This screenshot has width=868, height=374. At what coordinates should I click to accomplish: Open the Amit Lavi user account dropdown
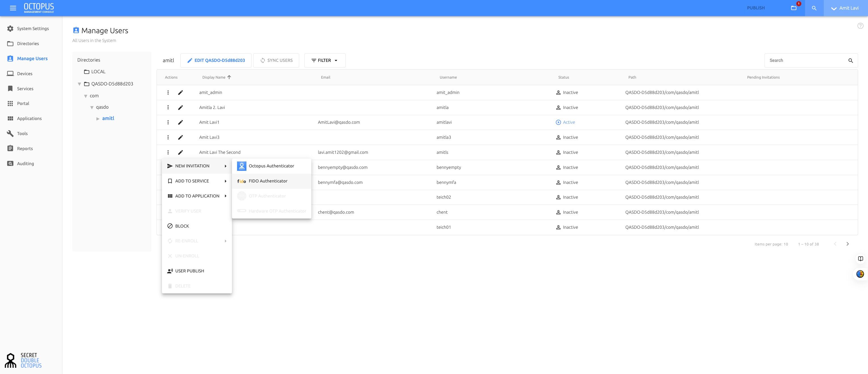tap(845, 8)
